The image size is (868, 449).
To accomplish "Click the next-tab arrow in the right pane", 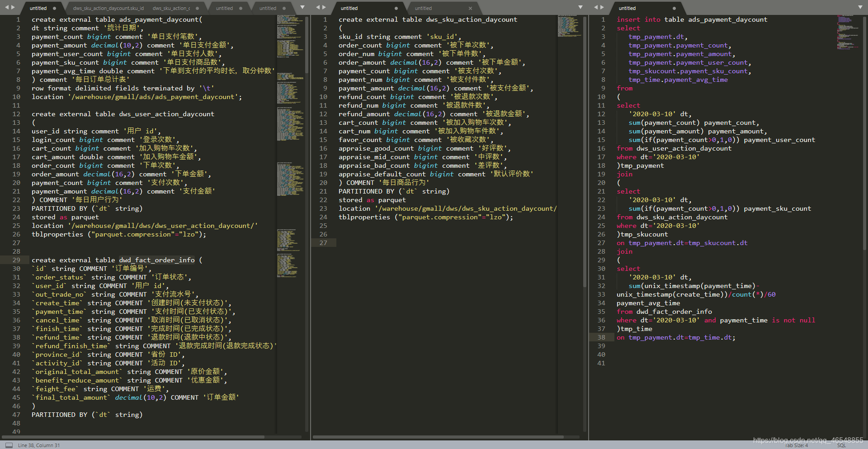I will [602, 7].
